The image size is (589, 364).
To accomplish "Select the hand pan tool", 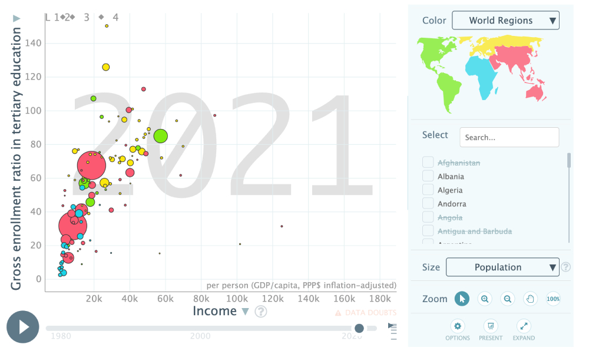I will pos(530,299).
